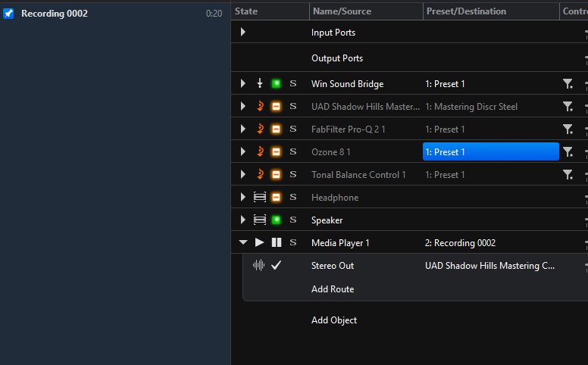The height and width of the screenshot is (365, 588).
Task: Click the 0:20 duration of Recording 0002
Action: click(x=214, y=14)
